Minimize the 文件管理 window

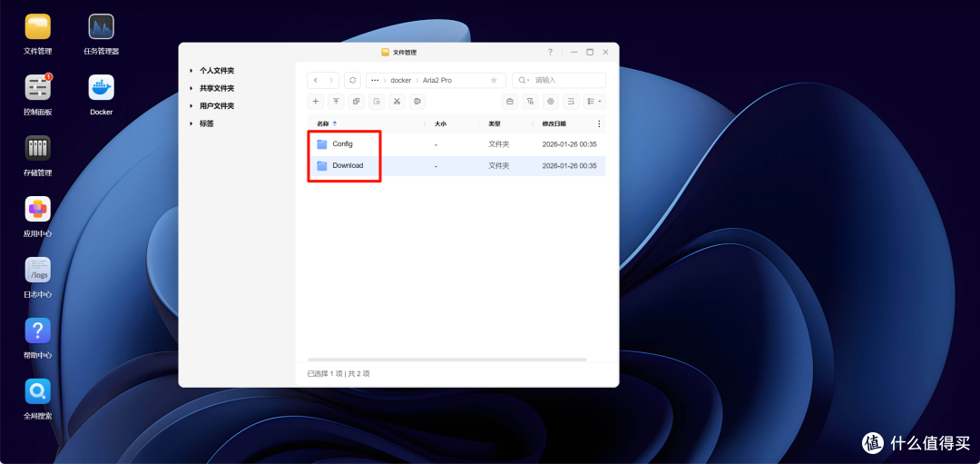574,52
